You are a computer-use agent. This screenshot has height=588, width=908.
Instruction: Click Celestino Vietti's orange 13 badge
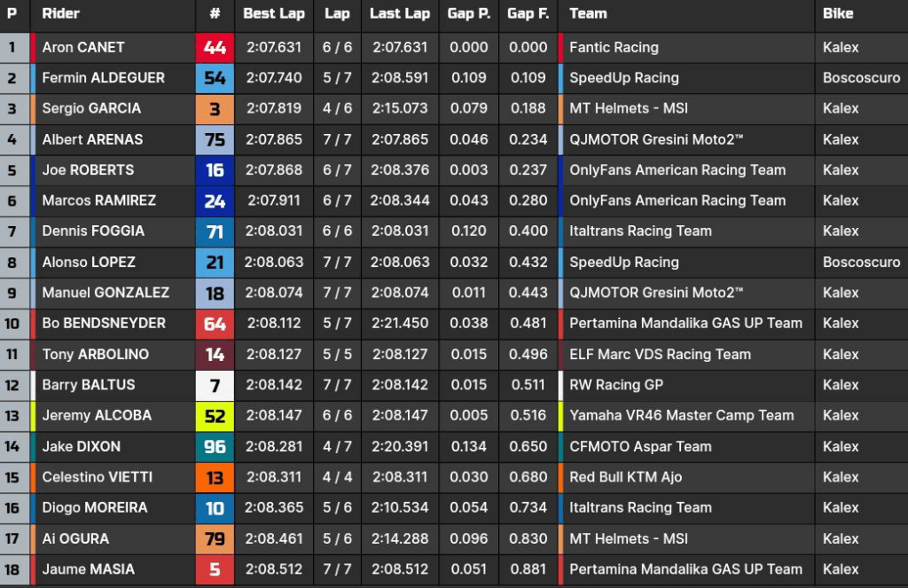[215, 476]
